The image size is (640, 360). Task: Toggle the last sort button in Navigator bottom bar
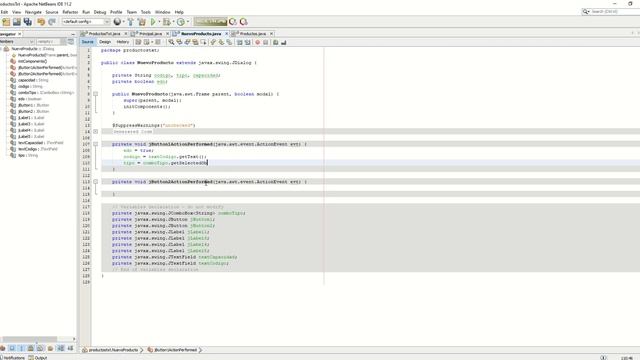click(70, 348)
